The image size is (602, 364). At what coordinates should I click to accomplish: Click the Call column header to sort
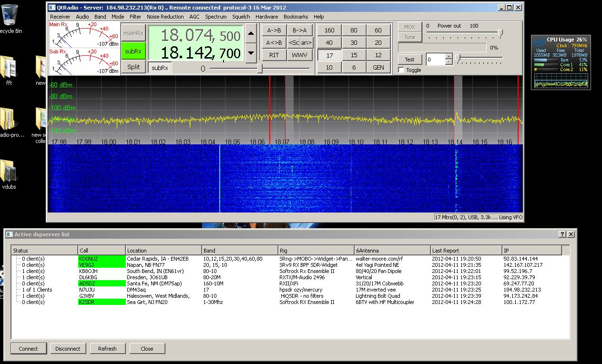(102, 250)
